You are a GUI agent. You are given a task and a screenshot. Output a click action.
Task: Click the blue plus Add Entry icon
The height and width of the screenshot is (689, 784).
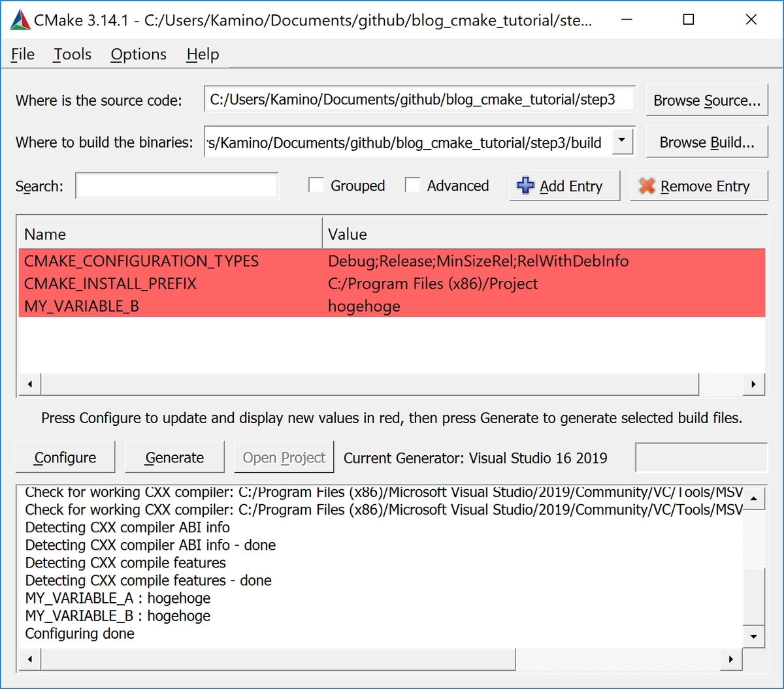(x=525, y=185)
